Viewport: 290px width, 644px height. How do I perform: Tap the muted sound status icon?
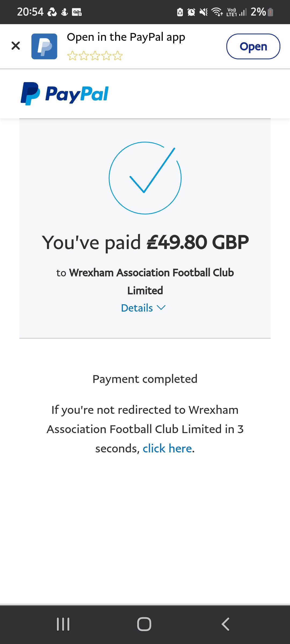(203, 12)
